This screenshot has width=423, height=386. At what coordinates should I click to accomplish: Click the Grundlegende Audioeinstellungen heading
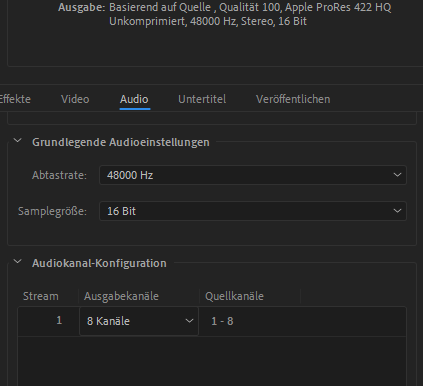(121, 142)
